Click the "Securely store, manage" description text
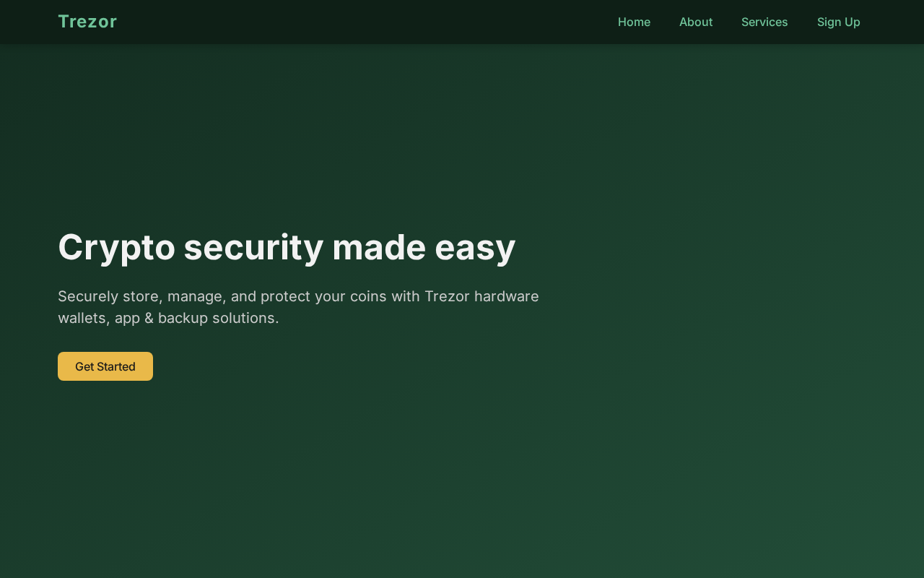 298,307
